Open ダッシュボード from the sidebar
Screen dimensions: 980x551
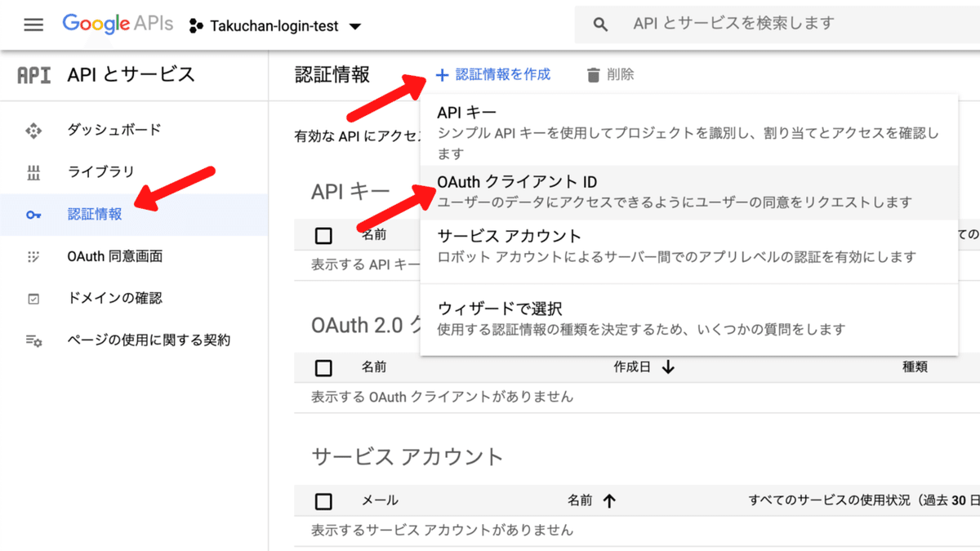pyautogui.click(x=114, y=130)
